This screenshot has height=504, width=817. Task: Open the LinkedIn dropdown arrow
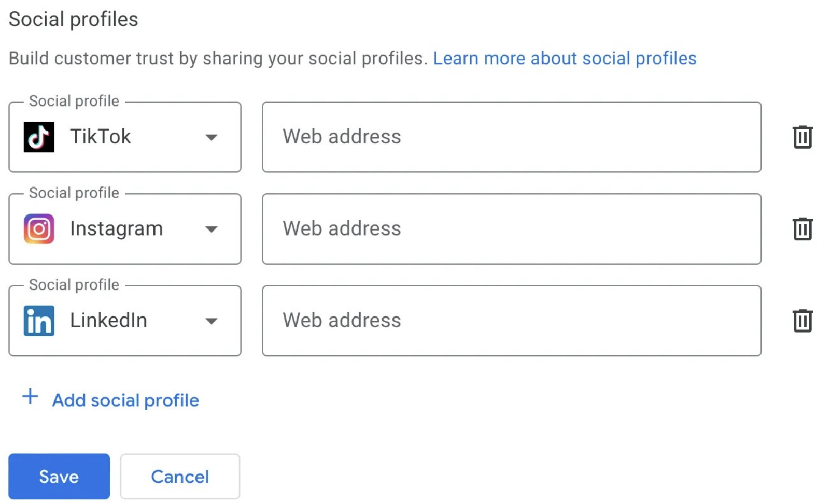211,321
